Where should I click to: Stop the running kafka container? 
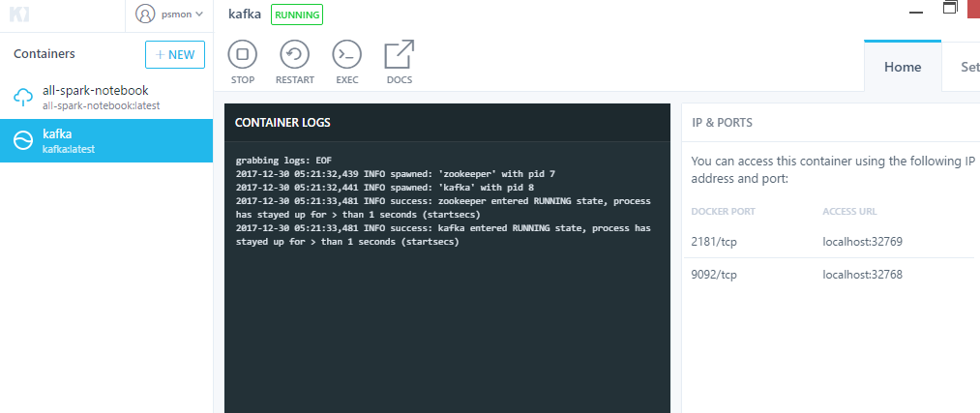tap(243, 55)
